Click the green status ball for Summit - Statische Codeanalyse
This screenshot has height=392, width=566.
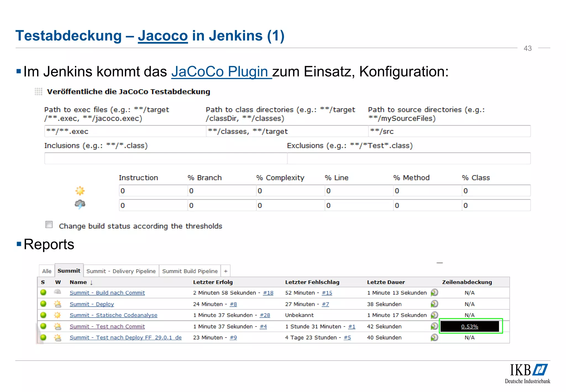[43, 315]
